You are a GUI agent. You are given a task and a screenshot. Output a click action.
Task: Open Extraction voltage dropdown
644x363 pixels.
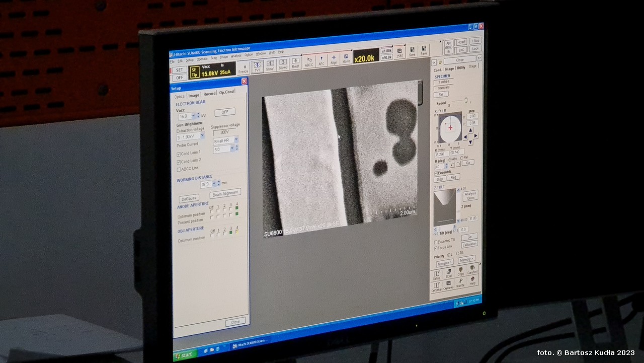pyautogui.click(x=202, y=135)
